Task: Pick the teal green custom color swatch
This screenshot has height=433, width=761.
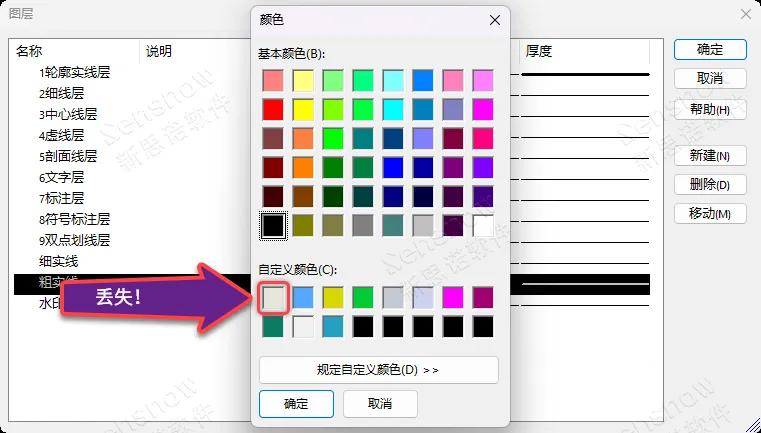Action: click(x=273, y=326)
